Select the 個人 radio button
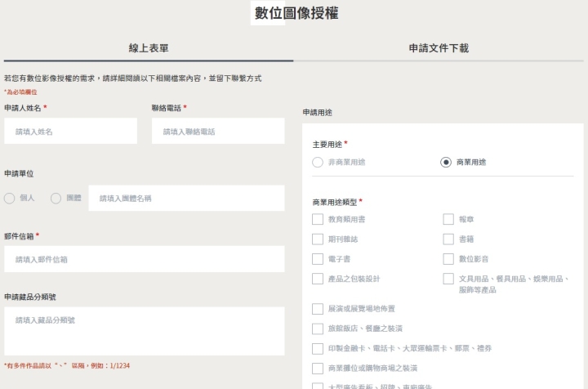588x389 pixels. tap(10, 198)
